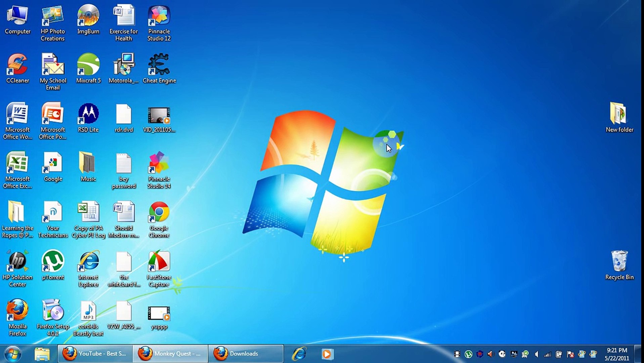Launch FastStone Capture shortcut
The height and width of the screenshot is (363, 644).
[159, 269]
